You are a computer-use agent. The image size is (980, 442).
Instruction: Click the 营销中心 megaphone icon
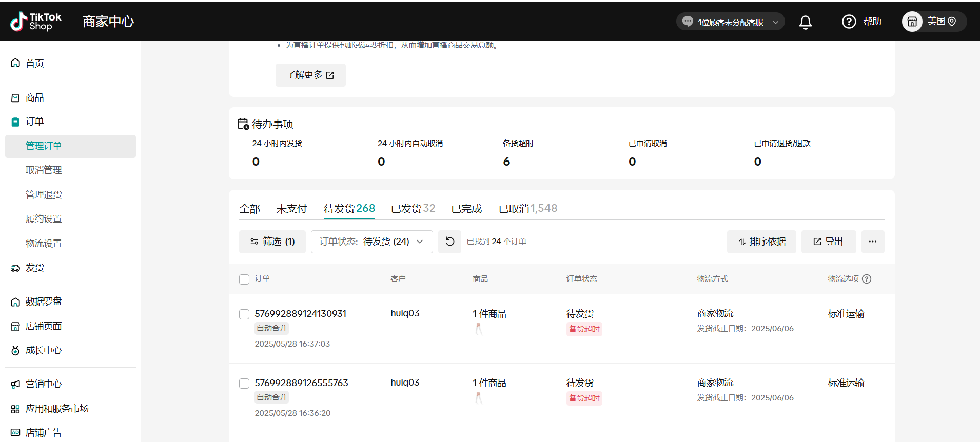[x=15, y=384]
